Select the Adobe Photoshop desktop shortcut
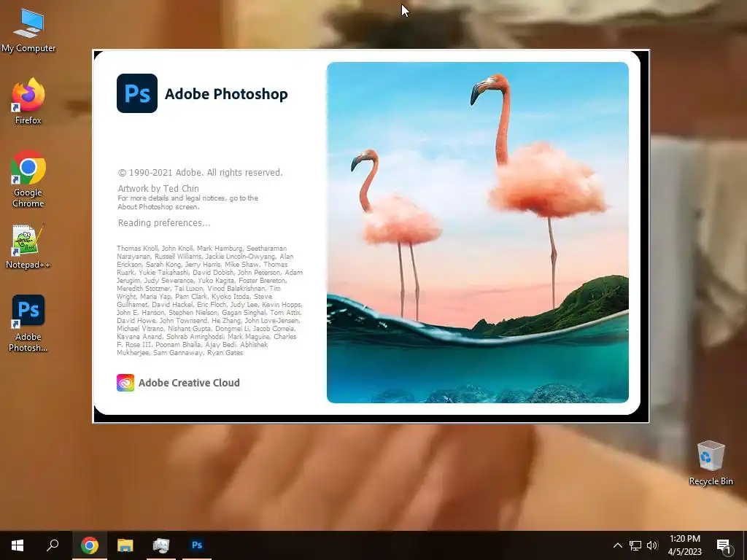 (x=28, y=323)
